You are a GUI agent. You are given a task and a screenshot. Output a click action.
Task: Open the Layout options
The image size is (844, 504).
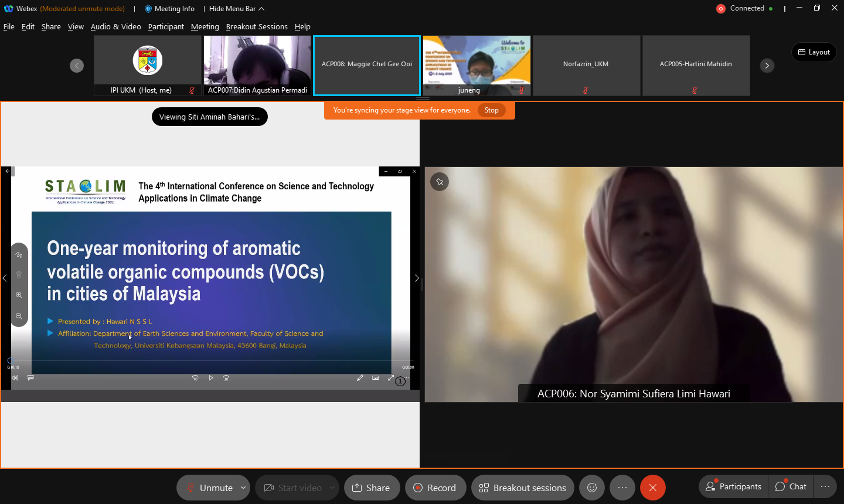tap(814, 52)
